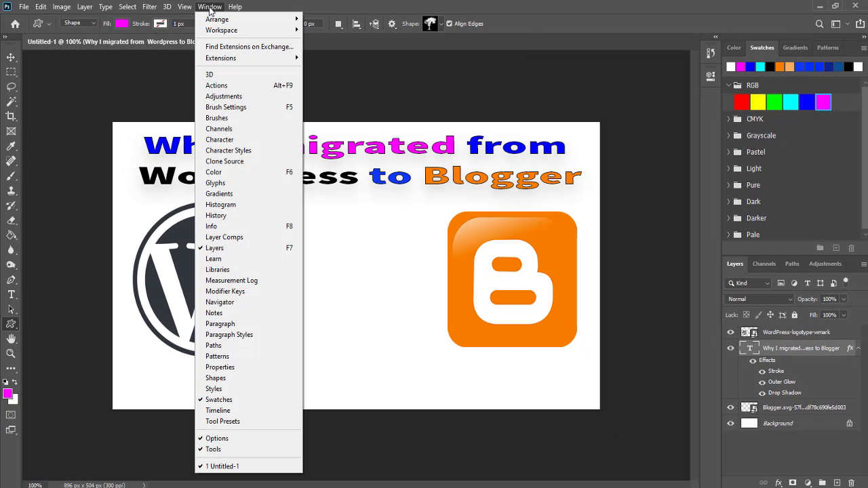The width and height of the screenshot is (868, 488).
Task: Toggle visibility of the Outer Glow effect
Action: point(762,382)
